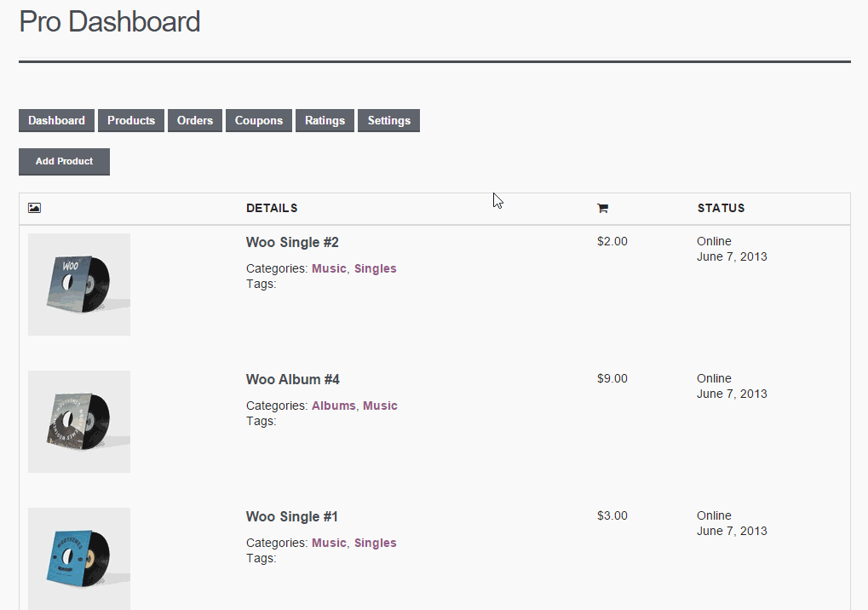Go to the Orders tab
Image resolution: width=868 pixels, height=610 pixels.
(195, 121)
